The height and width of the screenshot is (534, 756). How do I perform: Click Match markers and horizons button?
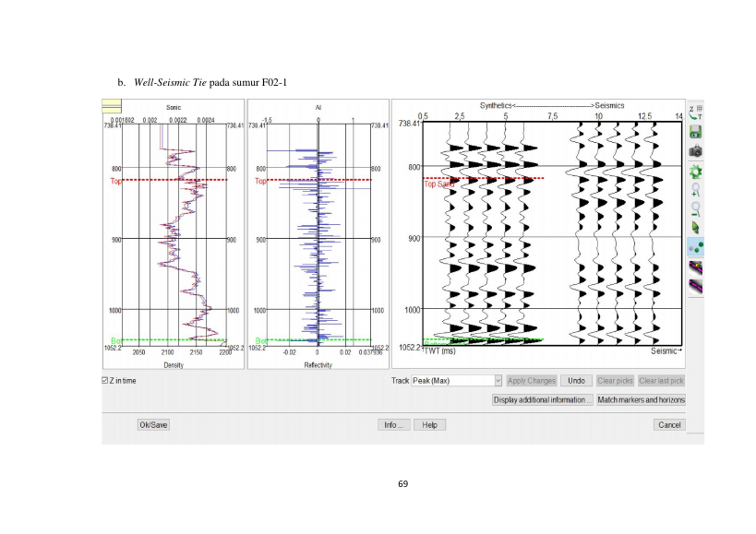click(641, 399)
